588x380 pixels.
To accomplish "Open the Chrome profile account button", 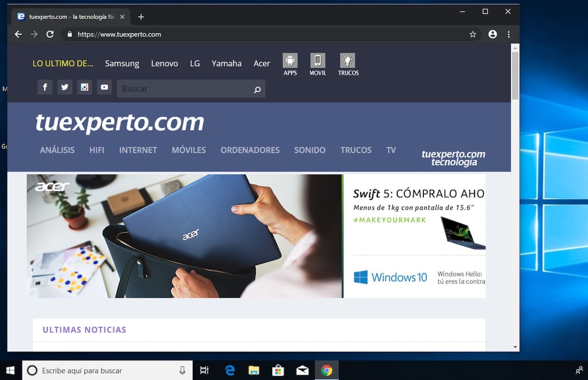I will (x=493, y=34).
